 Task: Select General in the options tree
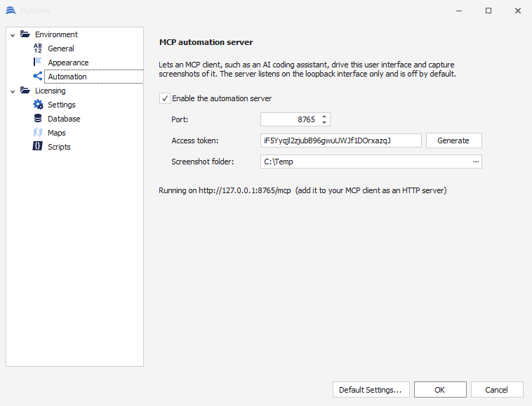tap(61, 48)
